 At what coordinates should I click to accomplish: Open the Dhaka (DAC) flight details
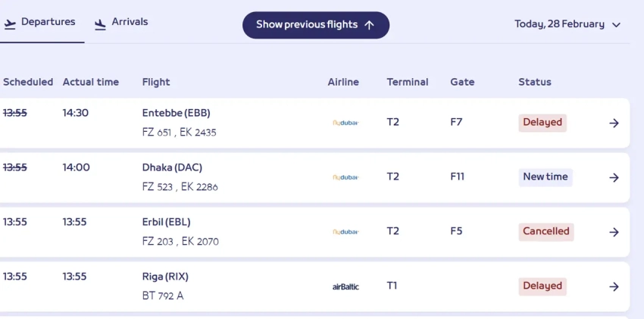172,167
